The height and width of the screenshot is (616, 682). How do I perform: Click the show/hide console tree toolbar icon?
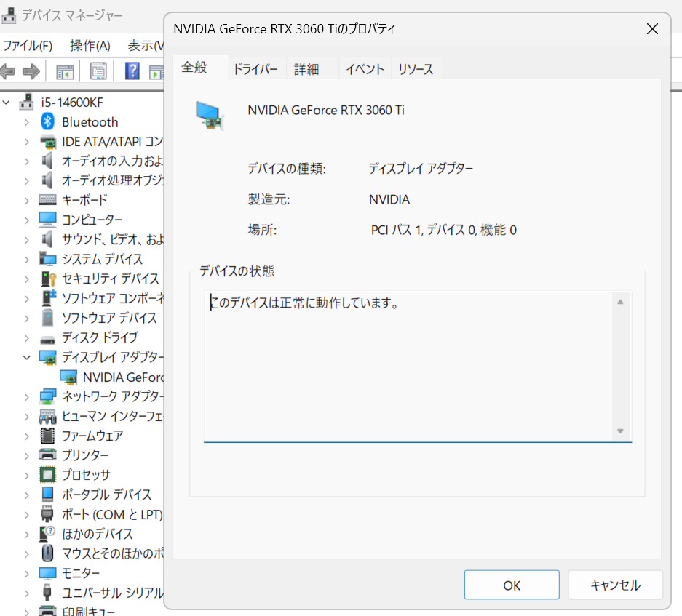point(66,72)
